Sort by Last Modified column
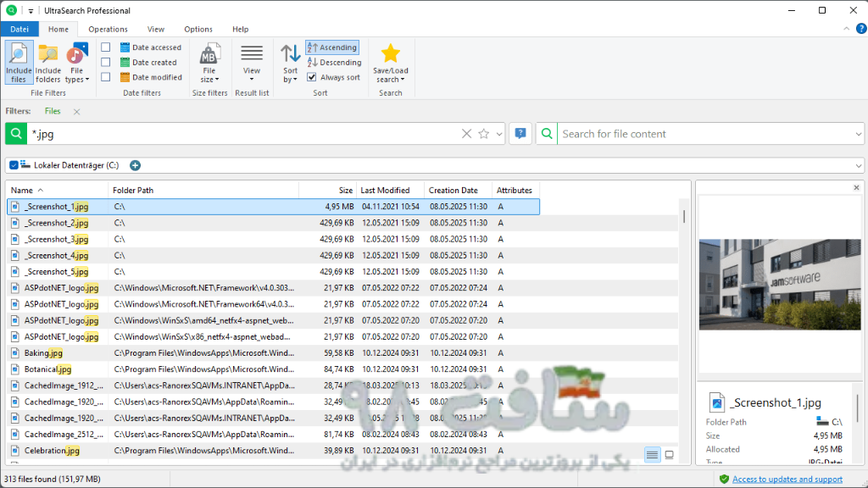Image resolution: width=868 pixels, height=488 pixels. tap(390, 191)
